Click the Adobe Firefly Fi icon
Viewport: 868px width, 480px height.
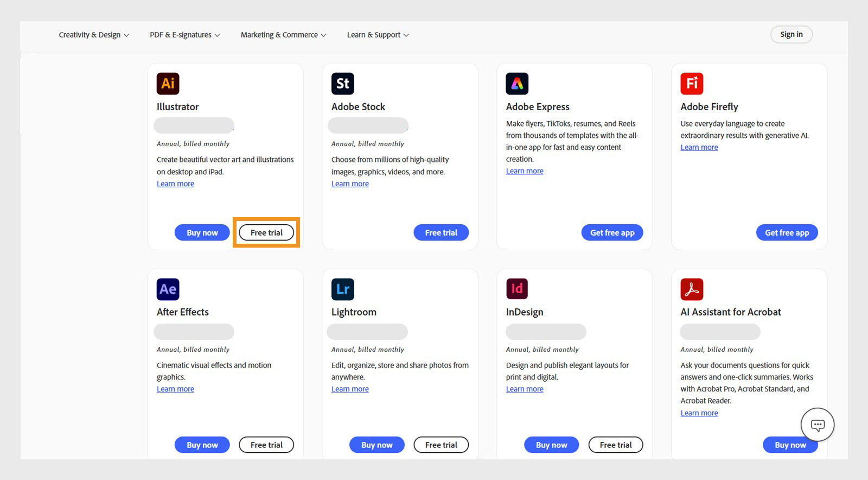(692, 84)
